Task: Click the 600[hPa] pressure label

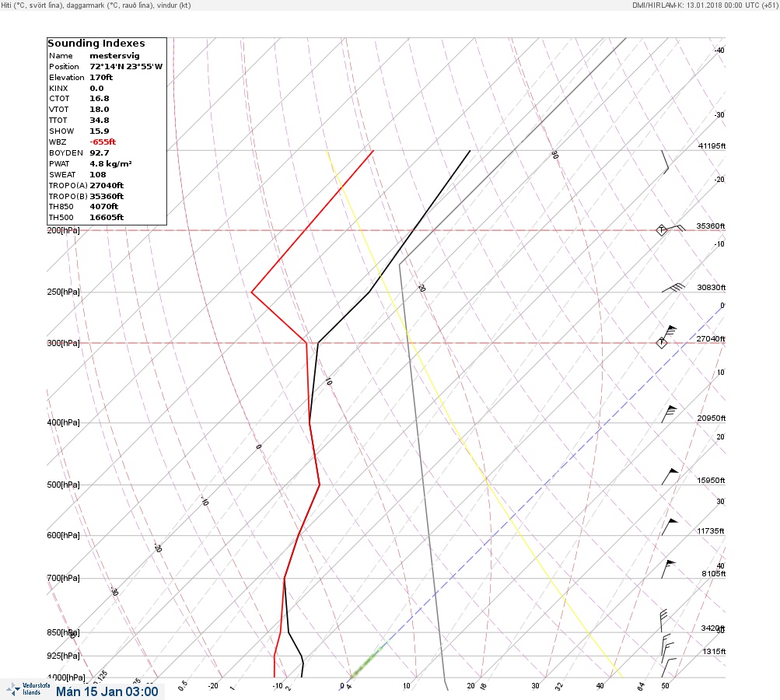Action: tap(63, 535)
